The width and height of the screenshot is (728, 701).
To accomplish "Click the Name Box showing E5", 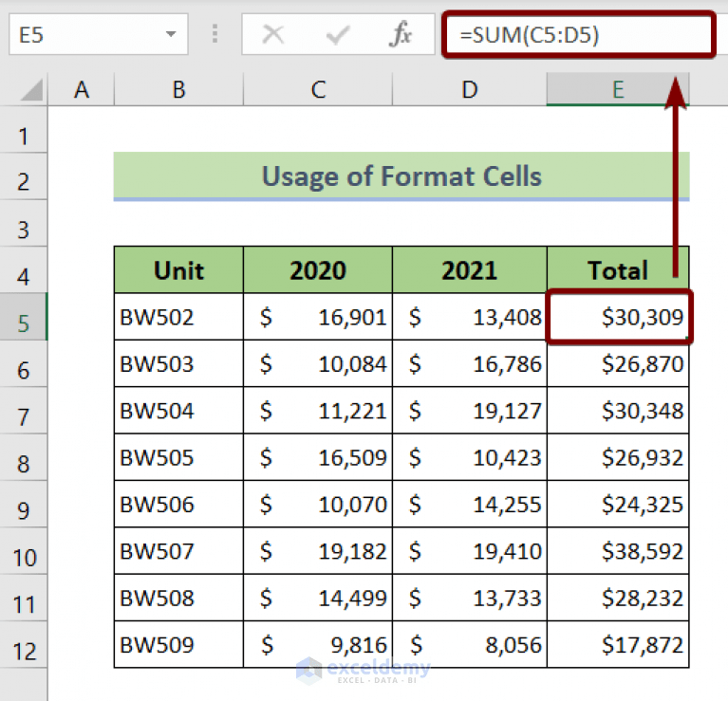I will [99, 34].
